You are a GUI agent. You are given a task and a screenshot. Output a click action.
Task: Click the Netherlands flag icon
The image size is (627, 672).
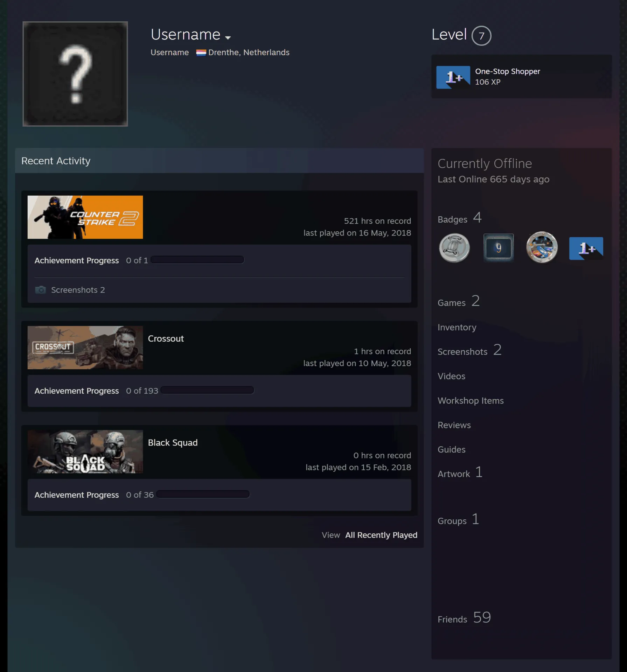201,52
